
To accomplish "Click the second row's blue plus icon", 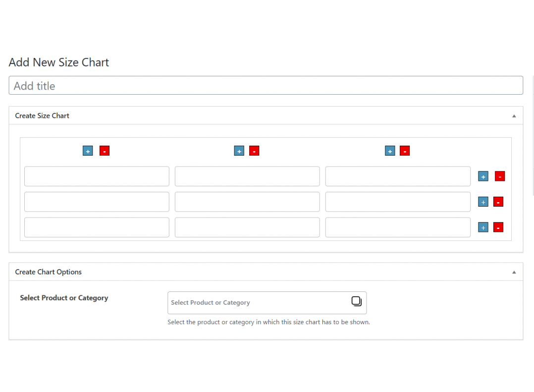I will (x=483, y=202).
